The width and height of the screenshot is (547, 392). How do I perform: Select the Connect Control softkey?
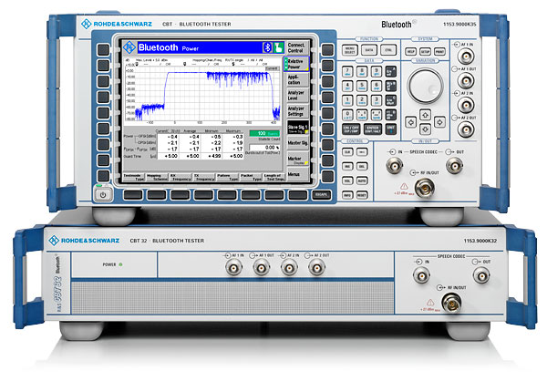coord(297,47)
